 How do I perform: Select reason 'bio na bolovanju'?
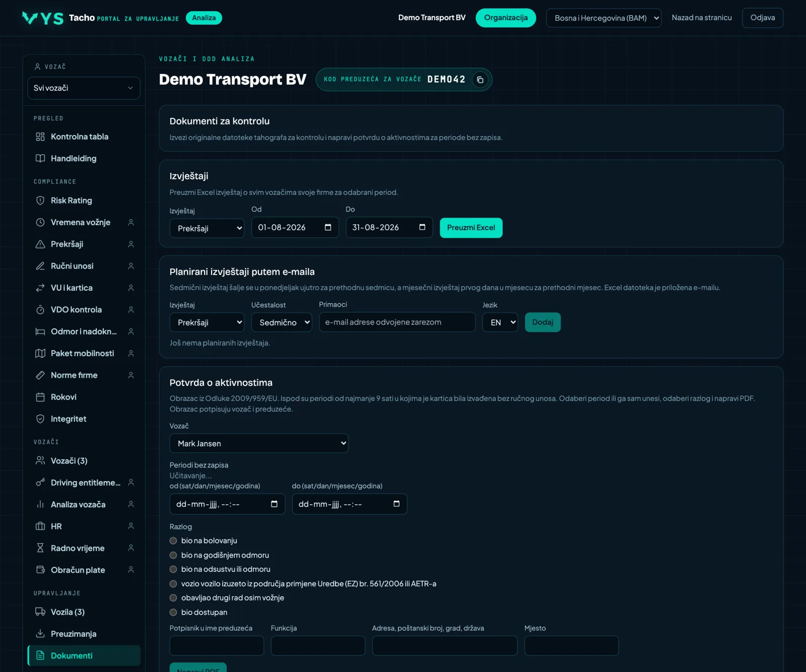tap(173, 541)
